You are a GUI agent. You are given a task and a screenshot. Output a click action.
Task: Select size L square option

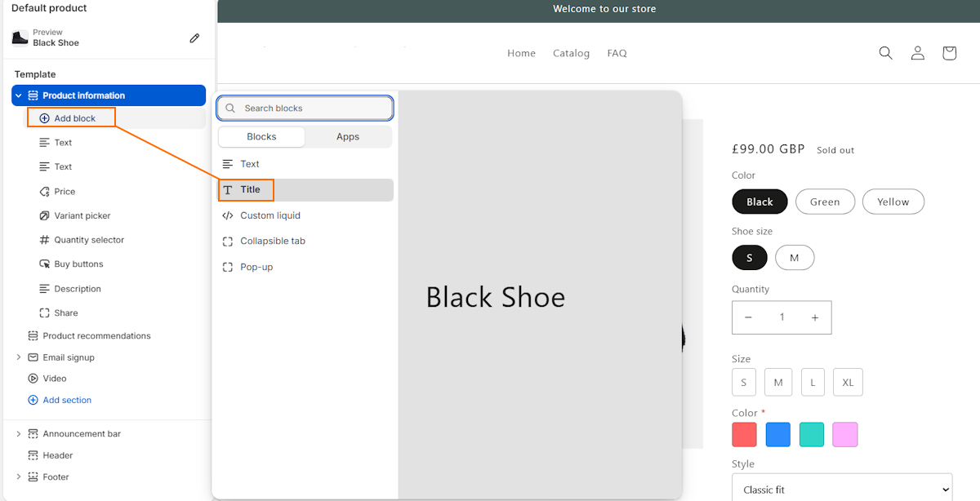pos(813,382)
